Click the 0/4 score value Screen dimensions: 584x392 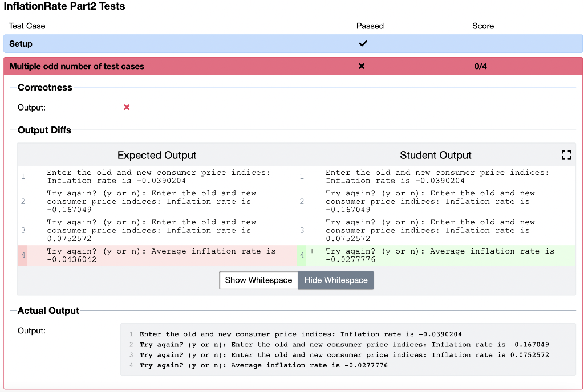pyautogui.click(x=480, y=66)
